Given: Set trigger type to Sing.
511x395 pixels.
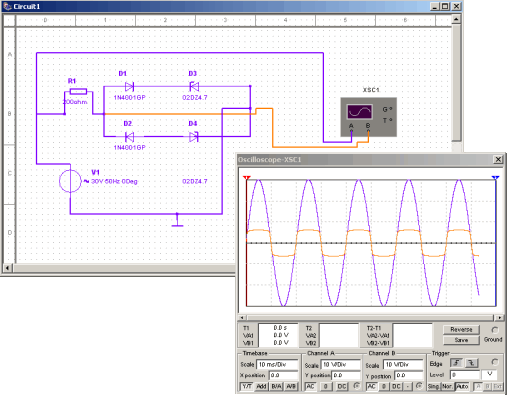Looking at the screenshot, I should click(x=433, y=386).
